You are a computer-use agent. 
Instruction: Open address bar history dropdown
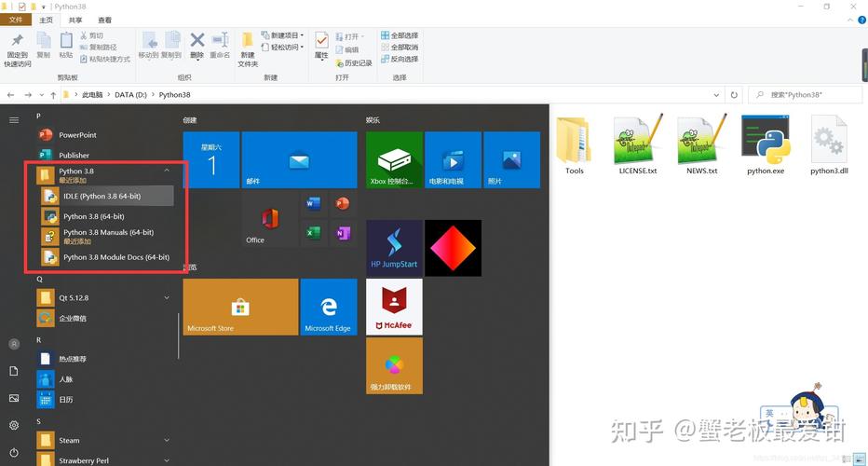(x=716, y=95)
